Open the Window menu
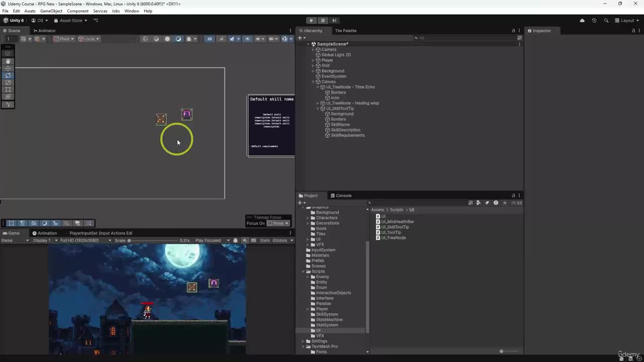Screen dimensions: 644x362 pos(131,11)
